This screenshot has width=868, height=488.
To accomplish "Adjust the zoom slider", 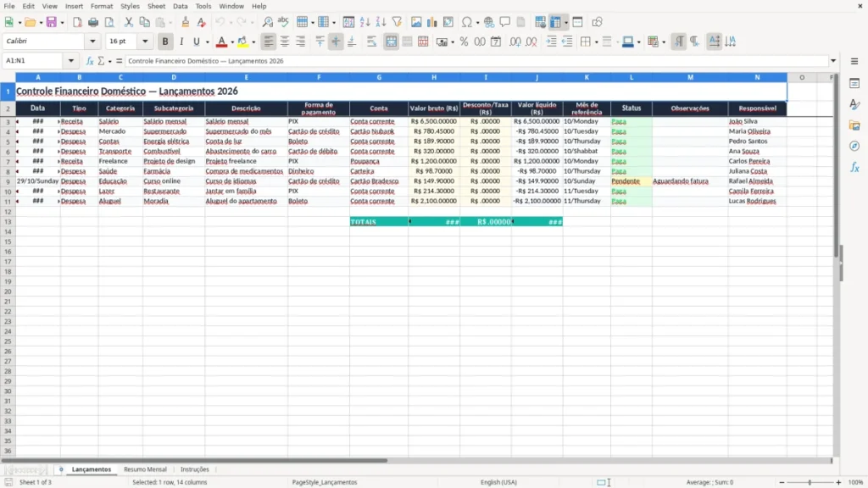I will [810, 482].
